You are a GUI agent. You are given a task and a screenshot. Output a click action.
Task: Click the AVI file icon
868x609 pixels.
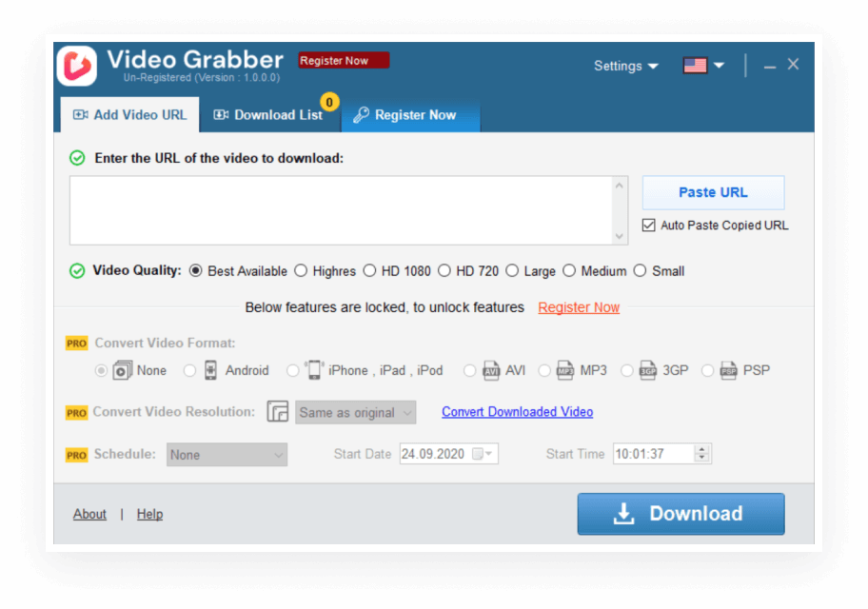click(x=491, y=370)
